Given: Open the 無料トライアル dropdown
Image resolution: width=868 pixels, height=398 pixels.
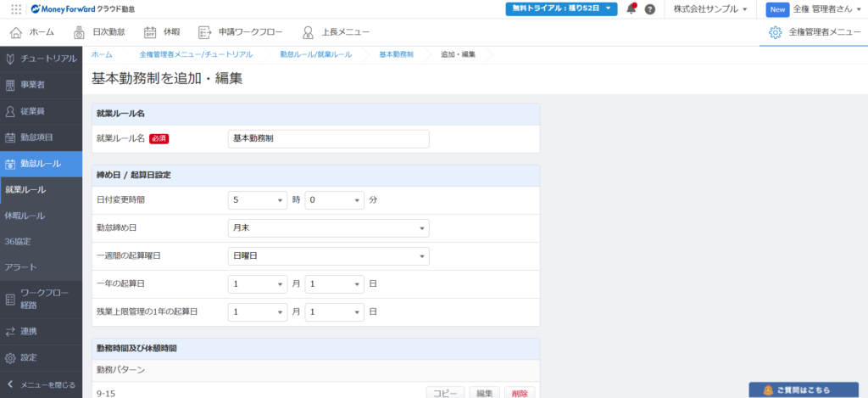Looking at the screenshot, I should pos(561,8).
